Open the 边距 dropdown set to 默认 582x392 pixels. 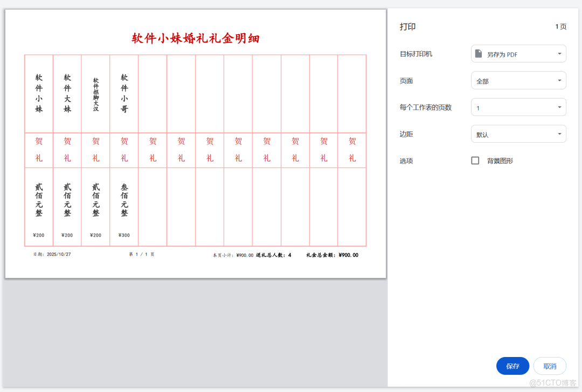pos(518,134)
